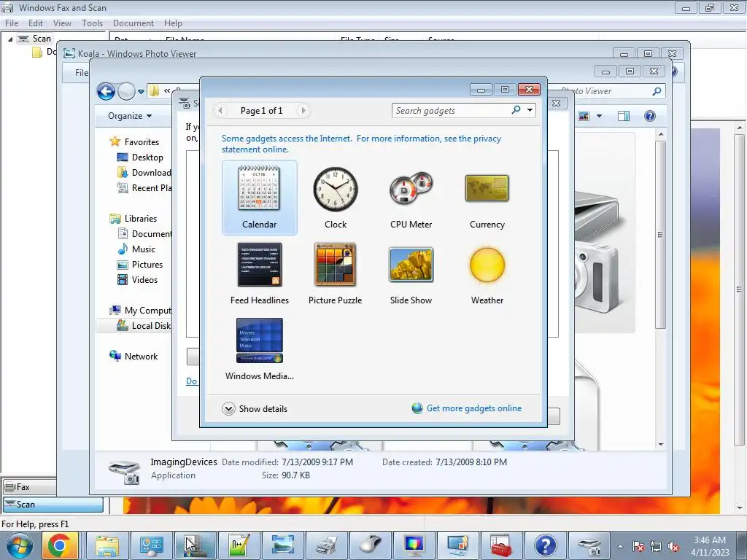Open Help and Support taskbar icon
Image resolution: width=747 pixels, height=560 pixels.
coord(546,545)
